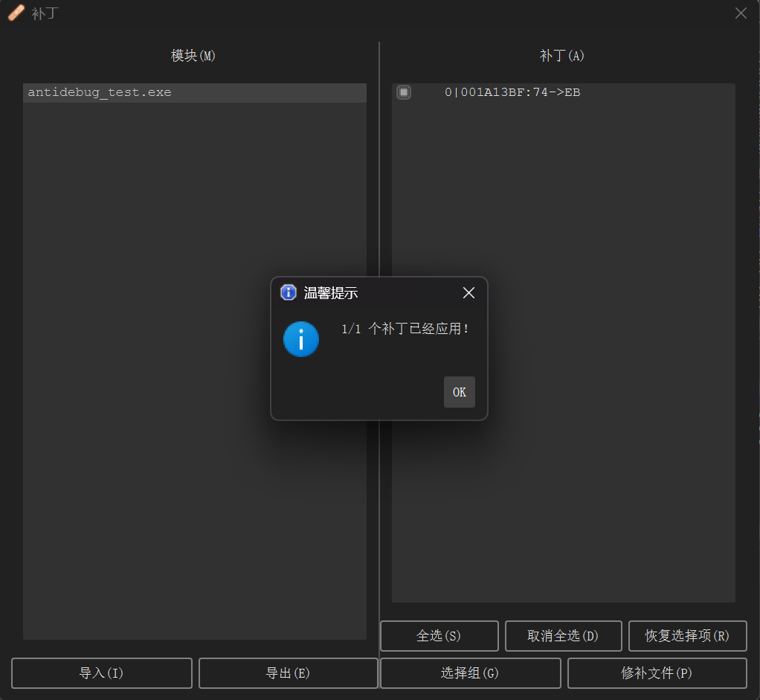Click the bandage icon in window title
The width and height of the screenshot is (760, 700).
16,13
